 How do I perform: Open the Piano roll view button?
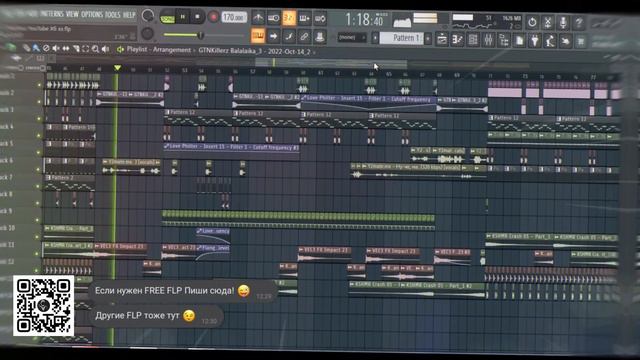[x=457, y=40]
